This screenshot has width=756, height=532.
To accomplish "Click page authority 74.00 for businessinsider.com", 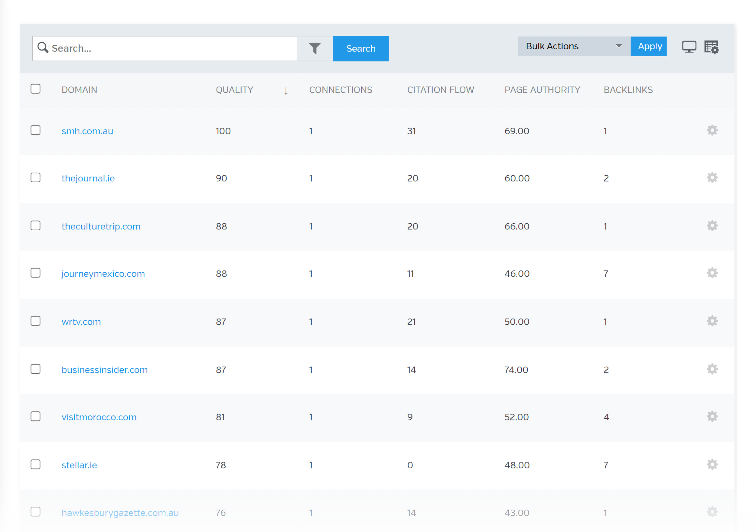I will click(516, 370).
